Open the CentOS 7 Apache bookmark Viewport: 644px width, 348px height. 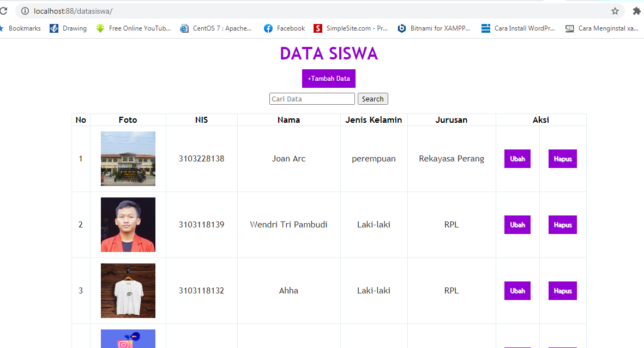point(216,28)
